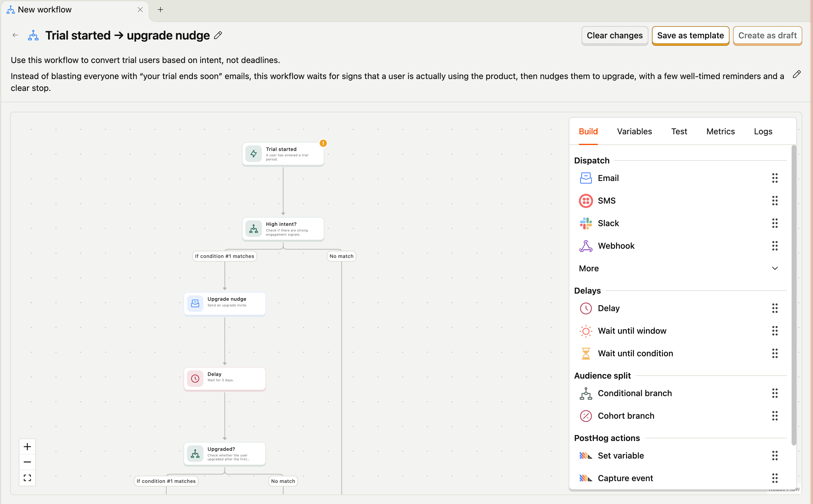
Task: Open a new tab with plus button
Action: pyautogui.click(x=160, y=10)
